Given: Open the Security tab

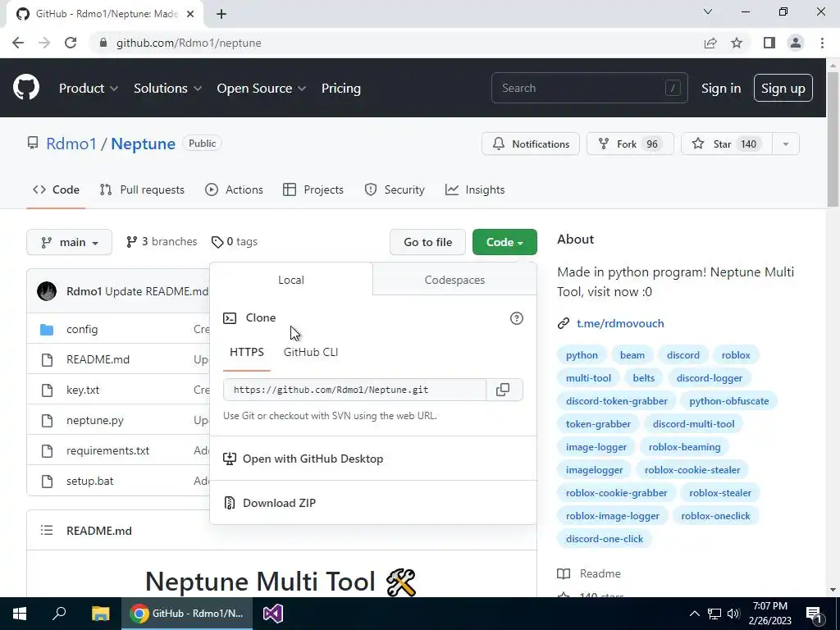Looking at the screenshot, I should coord(395,189).
